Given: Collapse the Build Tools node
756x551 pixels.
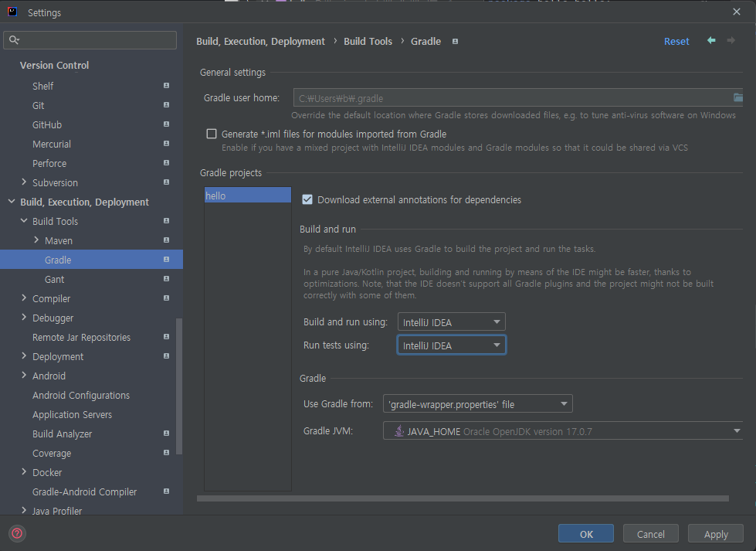Looking at the screenshot, I should (24, 220).
